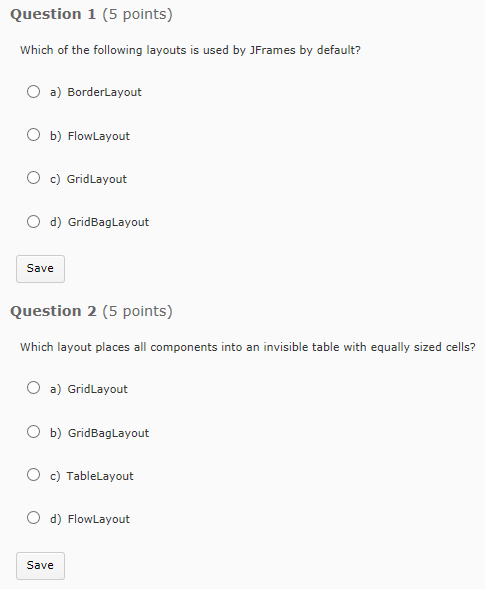Mark FlowLayout radio button in Question 2
This screenshot has width=485, height=589.
point(33,518)
